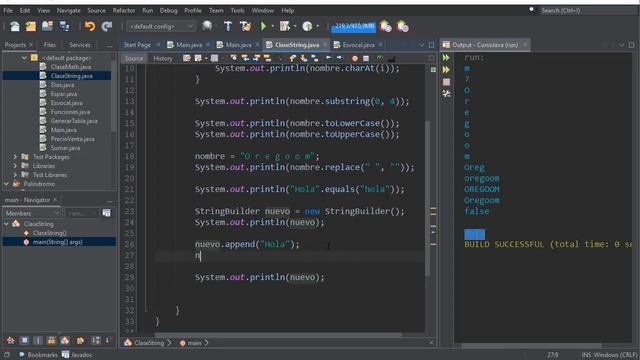Toggle Show Fields filter in Navigator
Image resolution: width=640 pixels, height=360 pixels.
coord(24,340)
